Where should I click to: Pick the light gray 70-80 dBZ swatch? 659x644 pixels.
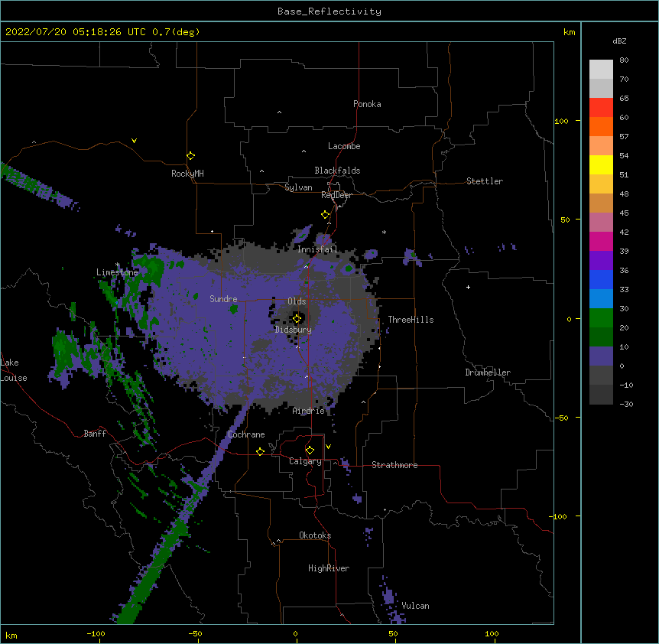click(x=601, y=70)
